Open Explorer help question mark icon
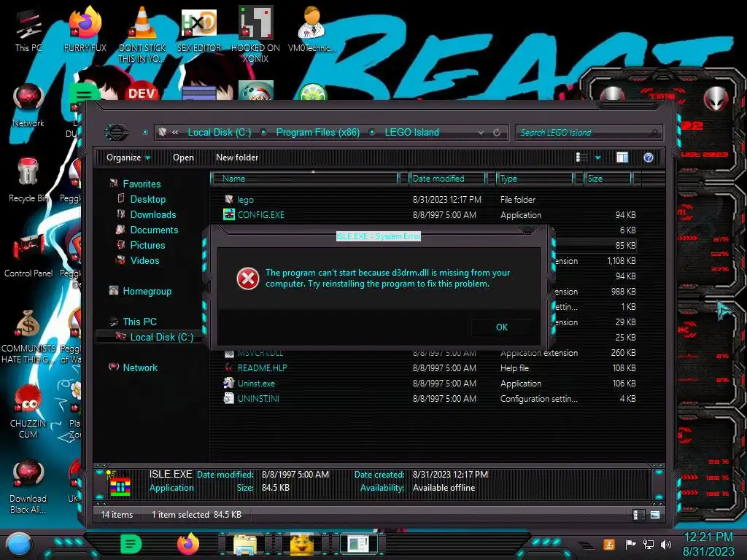 click(649, 157)
